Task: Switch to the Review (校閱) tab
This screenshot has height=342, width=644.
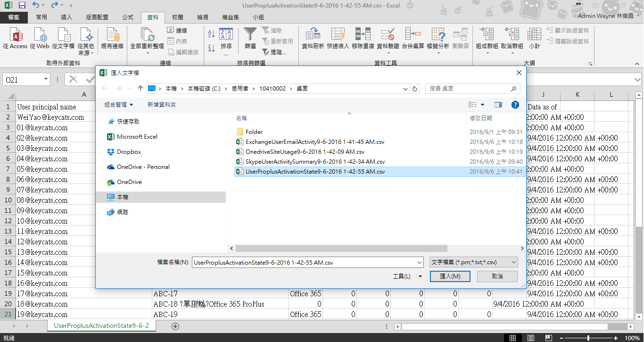Action: pos(178,17)
